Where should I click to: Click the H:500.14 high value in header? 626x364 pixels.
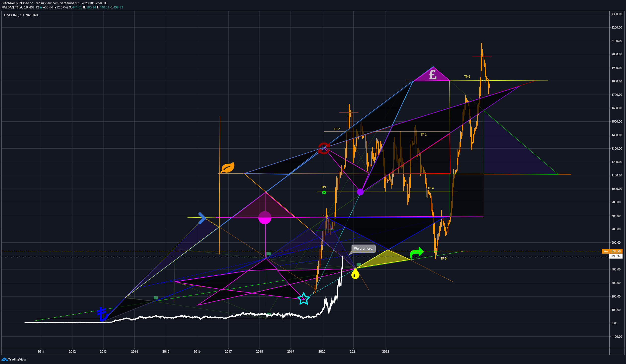89,7
